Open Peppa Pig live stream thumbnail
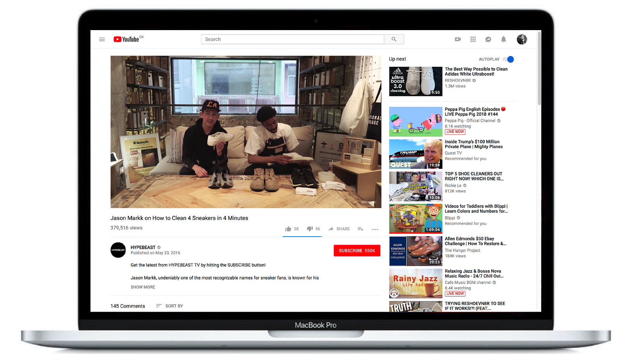Image resolution: width=618 pixels, height=364 pixels. 416,122
